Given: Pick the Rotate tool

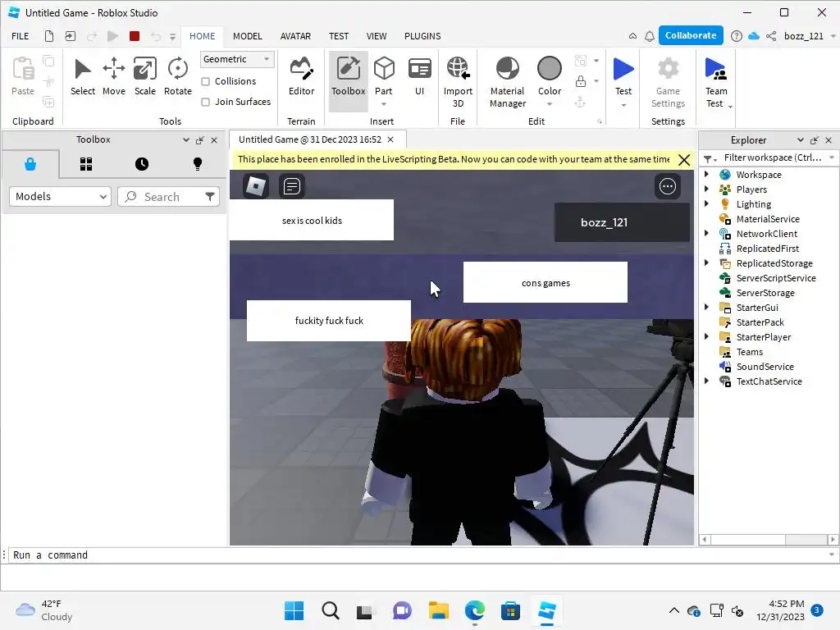Looking at the screenshot, I should point(177,76).
